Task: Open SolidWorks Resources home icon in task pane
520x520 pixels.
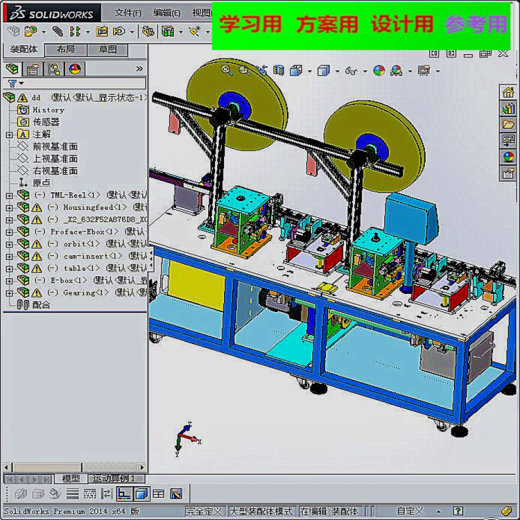Action: 508,92
